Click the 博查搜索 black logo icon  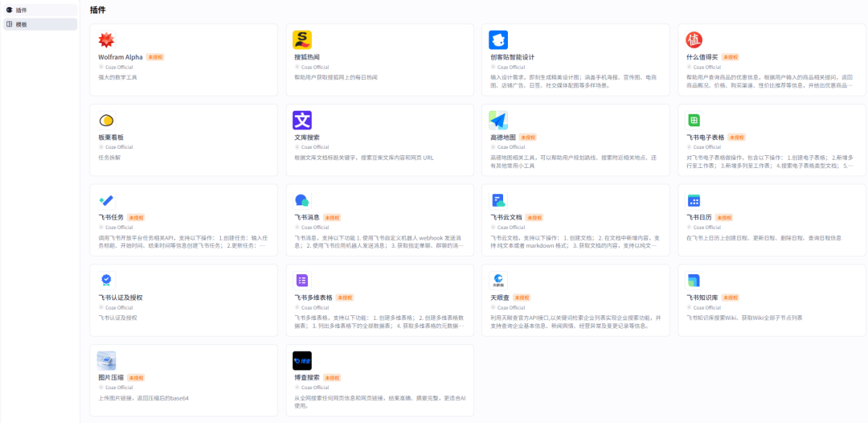click(x=302, y=360)
